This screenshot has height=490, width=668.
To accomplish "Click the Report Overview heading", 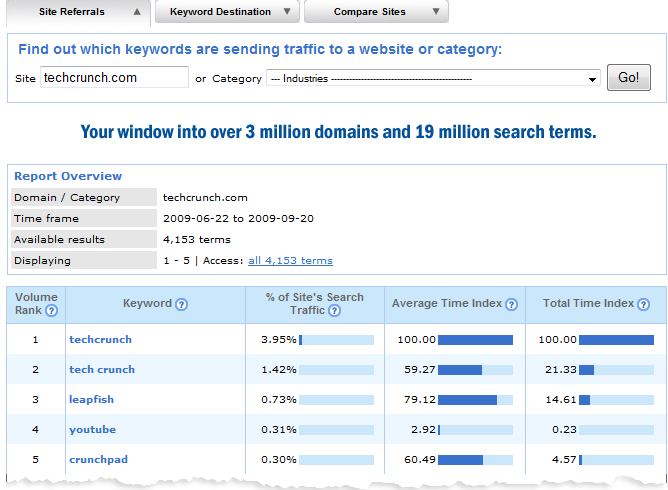I will pyautogui.click(x=68, y=176).
